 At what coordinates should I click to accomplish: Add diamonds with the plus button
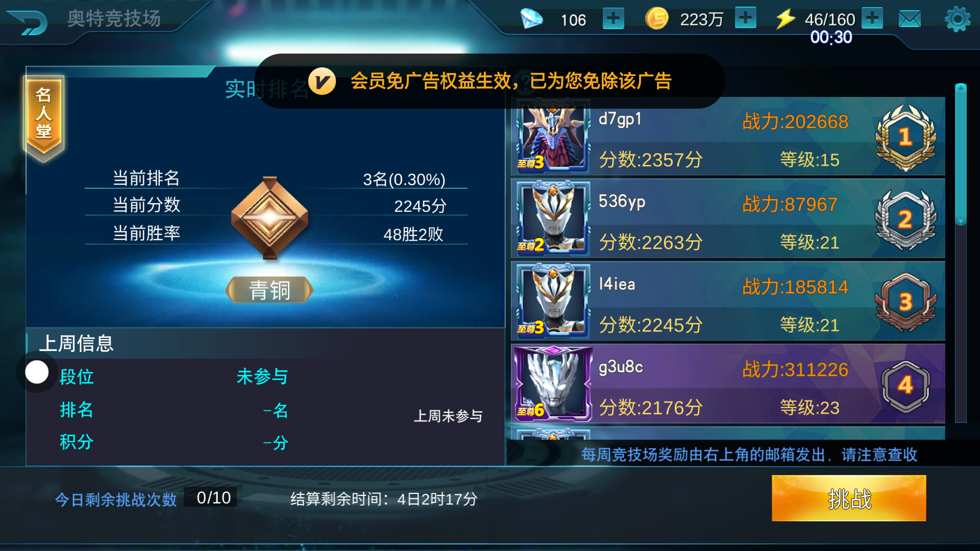click(x=613, y=19)
